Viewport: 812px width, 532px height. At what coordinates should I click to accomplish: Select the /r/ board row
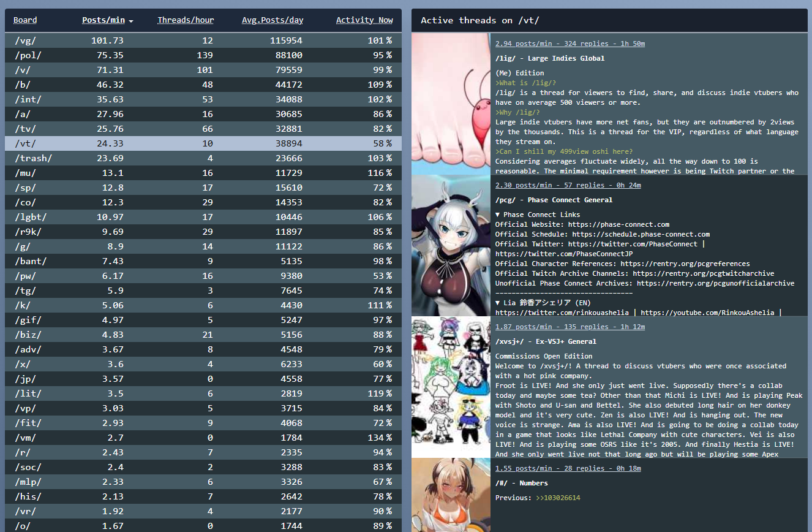click(203, 452)
